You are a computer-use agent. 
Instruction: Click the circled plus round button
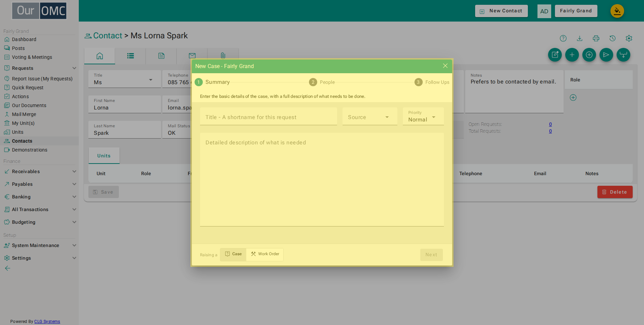point(589,55)
